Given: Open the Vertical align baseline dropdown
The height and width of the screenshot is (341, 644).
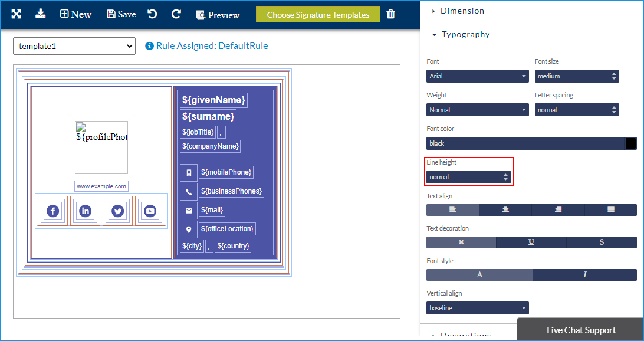Looking at the screenshot, I should (x=477, y=308).
